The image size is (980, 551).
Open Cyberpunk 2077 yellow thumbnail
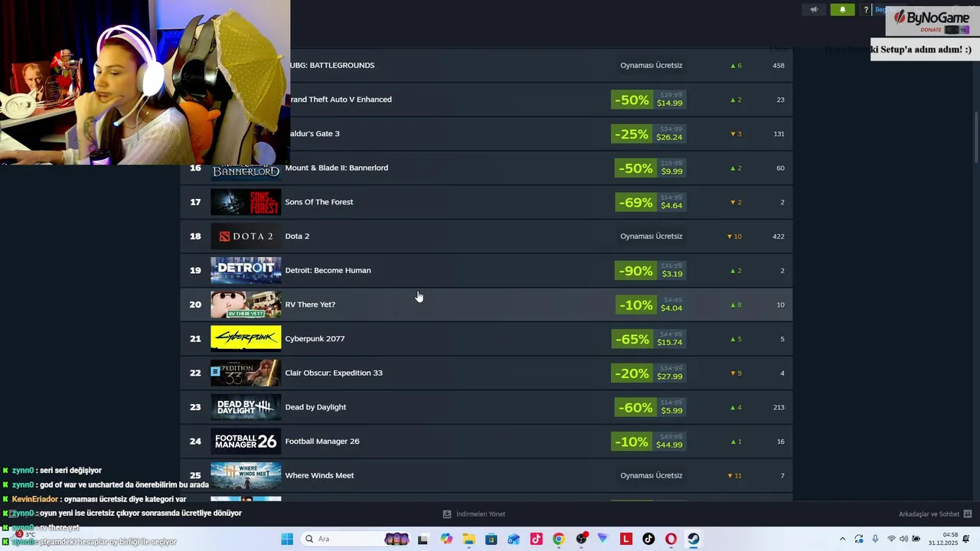[246, 338]
